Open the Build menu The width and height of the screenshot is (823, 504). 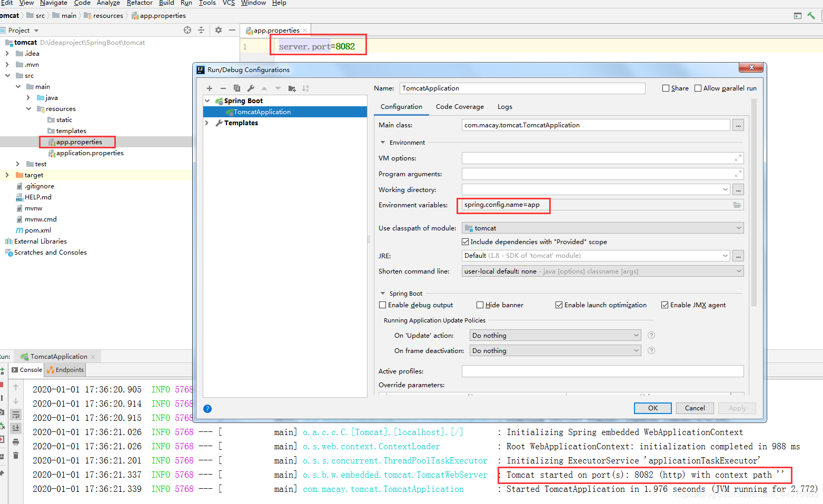[166, 3]
